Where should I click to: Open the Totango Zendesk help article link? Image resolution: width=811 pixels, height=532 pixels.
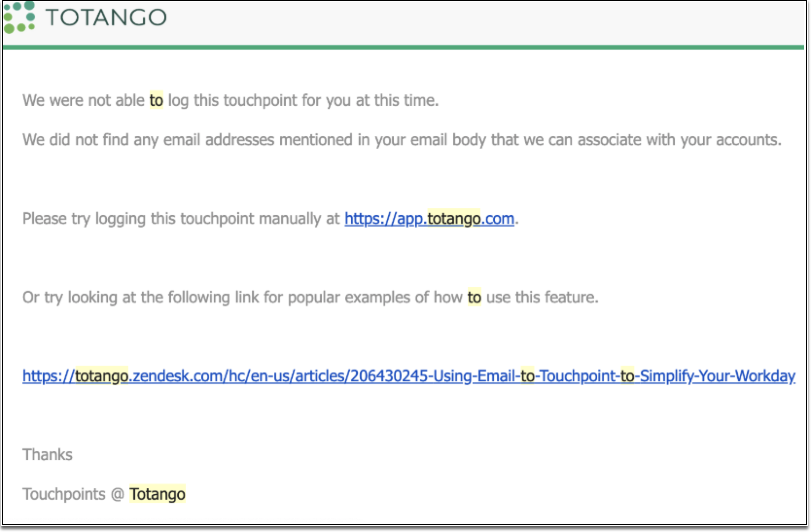click(x=409, y=376)
